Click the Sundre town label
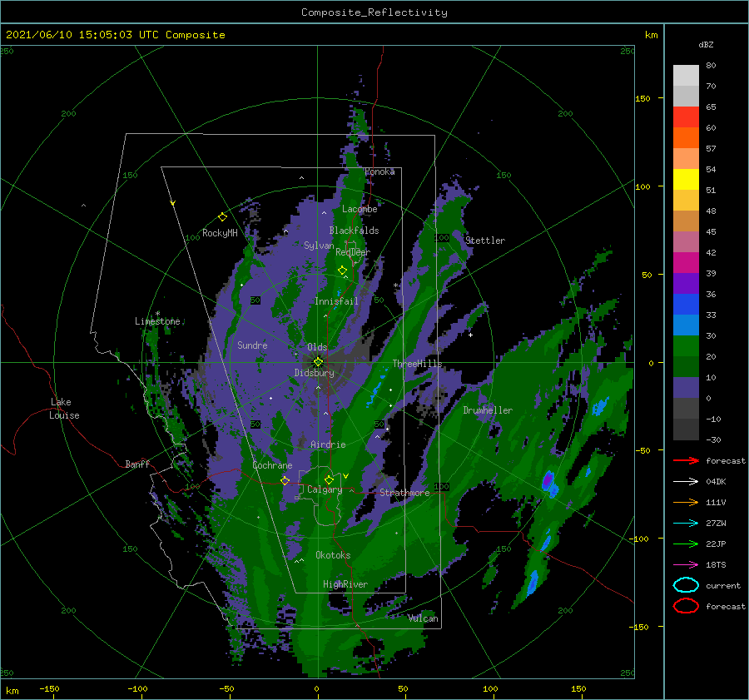749x700 pixels. point(252,345)
